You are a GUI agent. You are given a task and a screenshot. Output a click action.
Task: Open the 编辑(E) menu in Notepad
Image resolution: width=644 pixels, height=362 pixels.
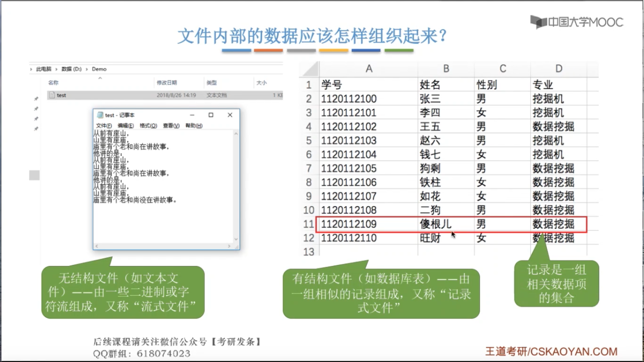coord(125,126)
